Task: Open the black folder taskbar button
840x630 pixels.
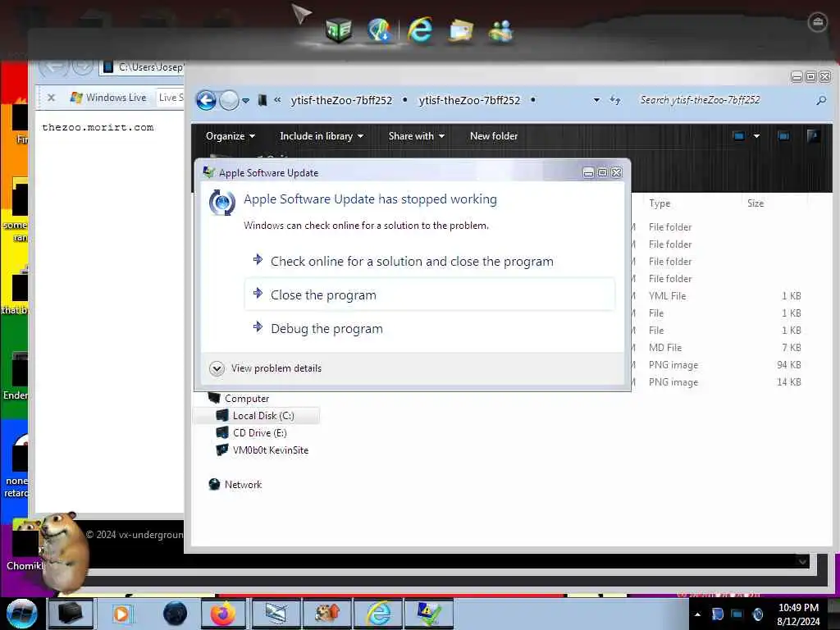Action: (x=71, y=614)
